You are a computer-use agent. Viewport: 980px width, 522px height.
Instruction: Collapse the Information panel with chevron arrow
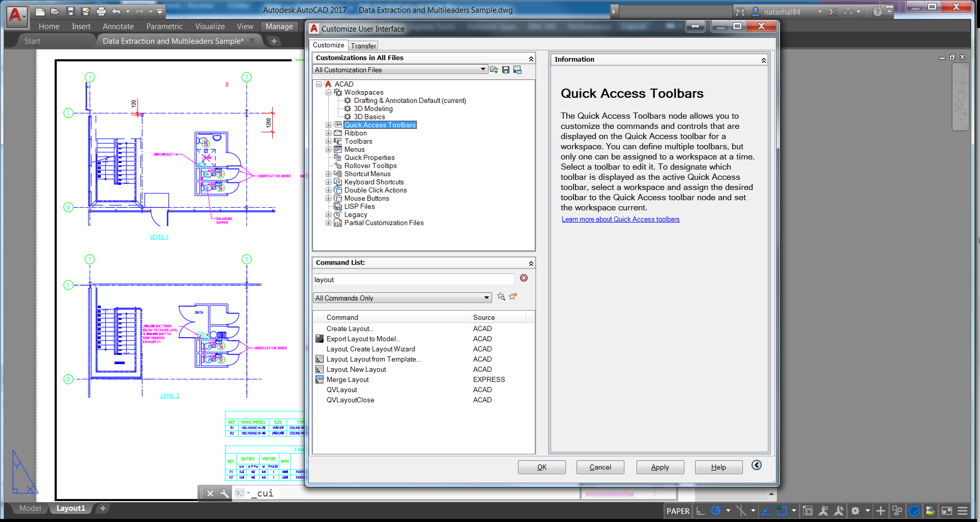tap(763, 60)
